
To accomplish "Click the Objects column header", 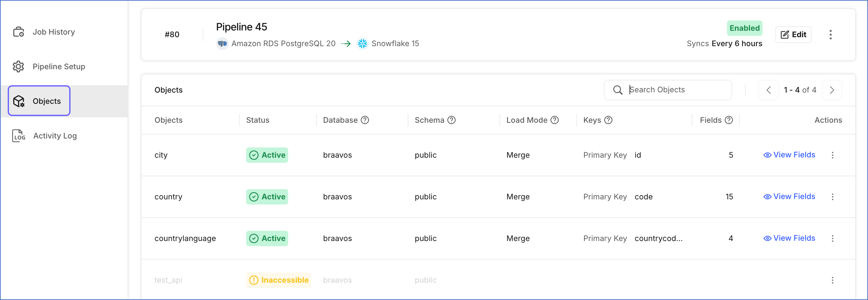I will pos(169,120).
